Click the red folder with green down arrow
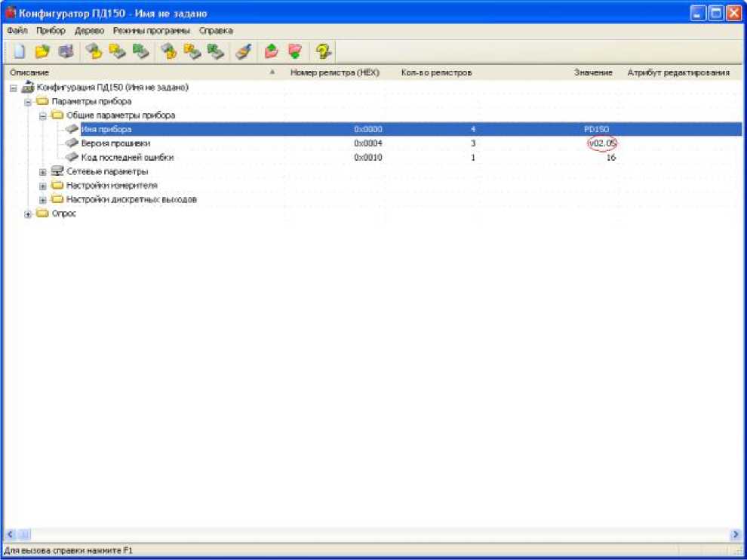The image size is (747, 560). coord(295,51)
